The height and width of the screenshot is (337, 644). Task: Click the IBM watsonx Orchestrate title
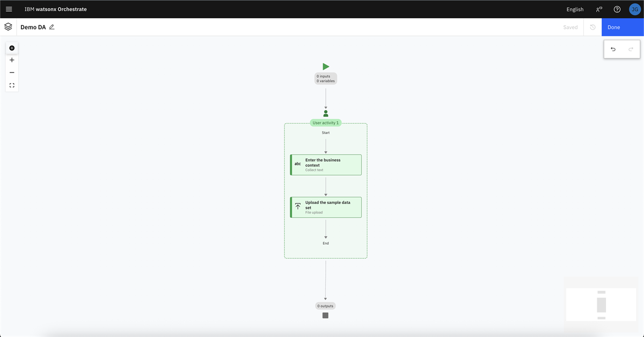click(55, 9)
